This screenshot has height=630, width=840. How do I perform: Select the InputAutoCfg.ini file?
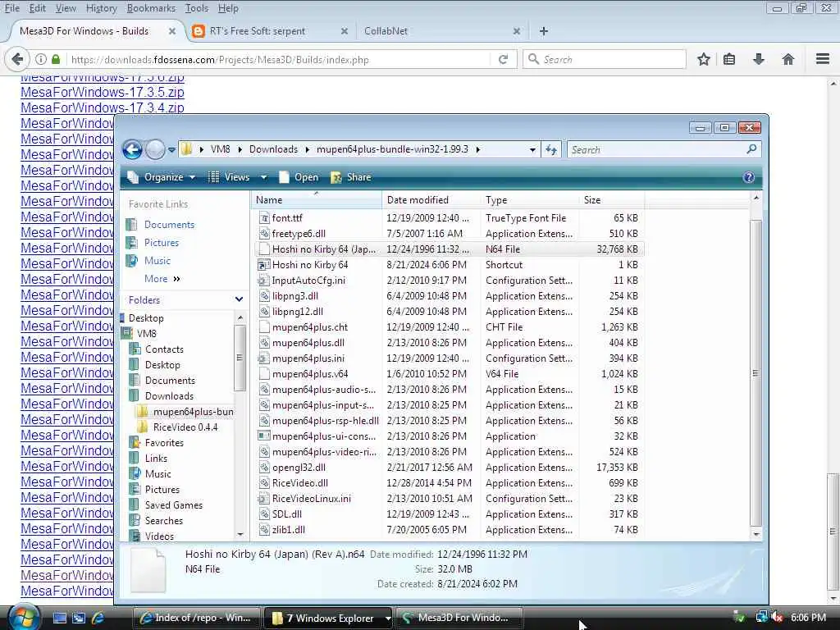click(308, 281)
